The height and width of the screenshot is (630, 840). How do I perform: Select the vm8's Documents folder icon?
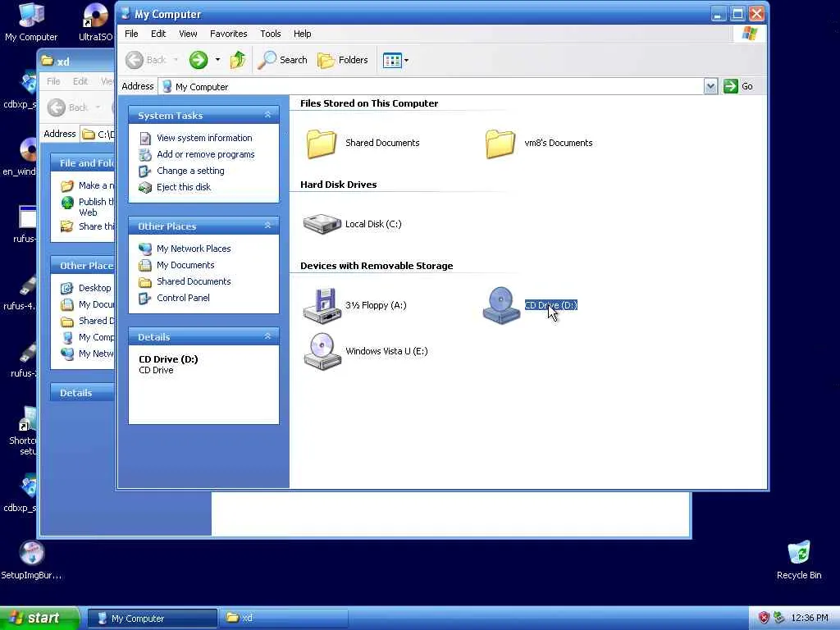click(500, 143)
